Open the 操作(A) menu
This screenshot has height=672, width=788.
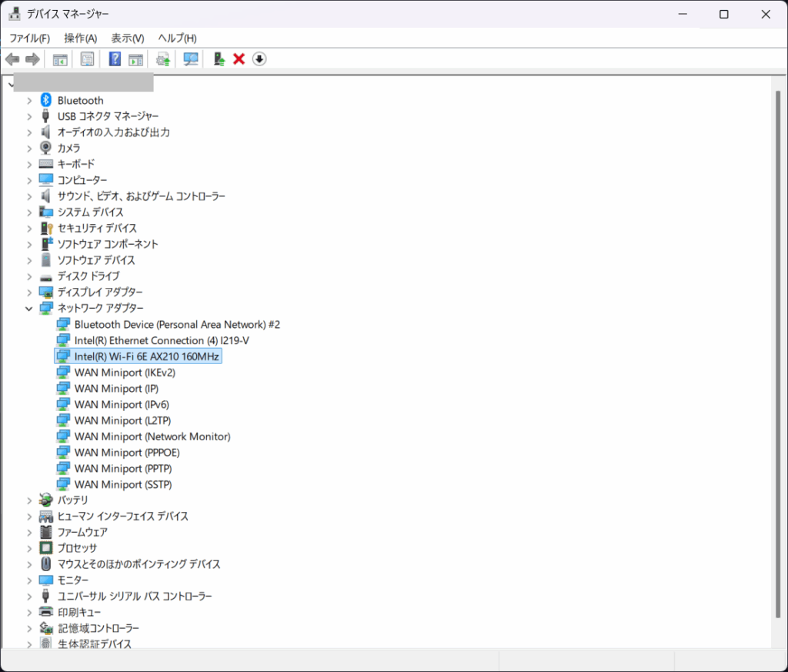click(x=80, y=38)
